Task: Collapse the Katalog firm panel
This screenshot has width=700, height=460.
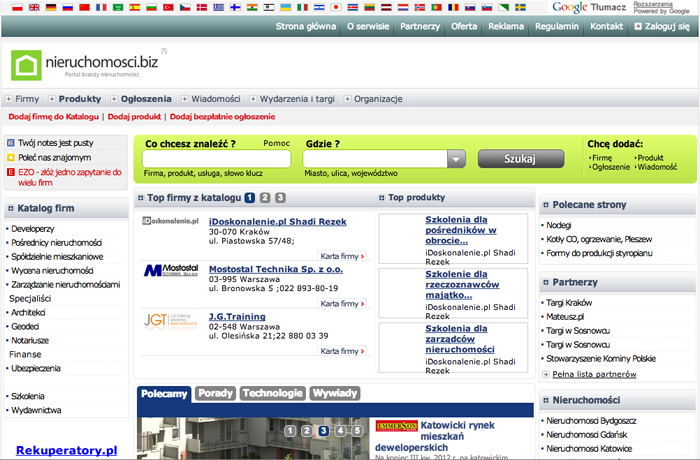Action: coord(11,208)
